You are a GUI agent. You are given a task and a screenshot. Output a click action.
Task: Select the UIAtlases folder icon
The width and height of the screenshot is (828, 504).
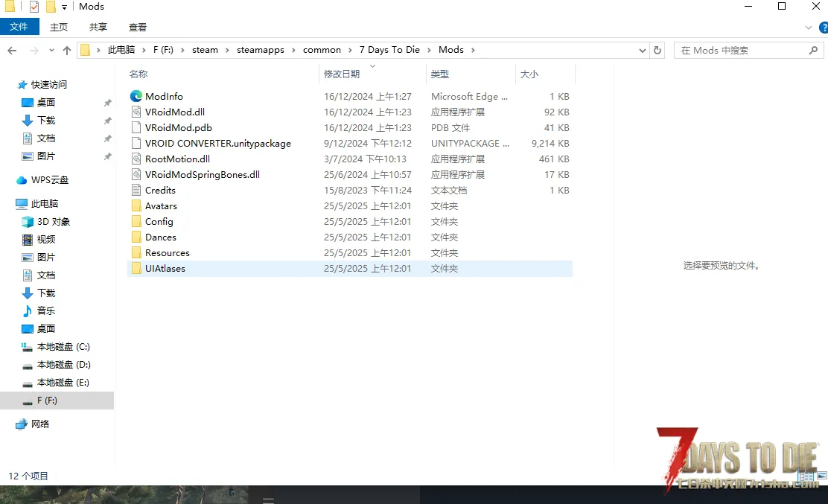(x=136, y=268)
